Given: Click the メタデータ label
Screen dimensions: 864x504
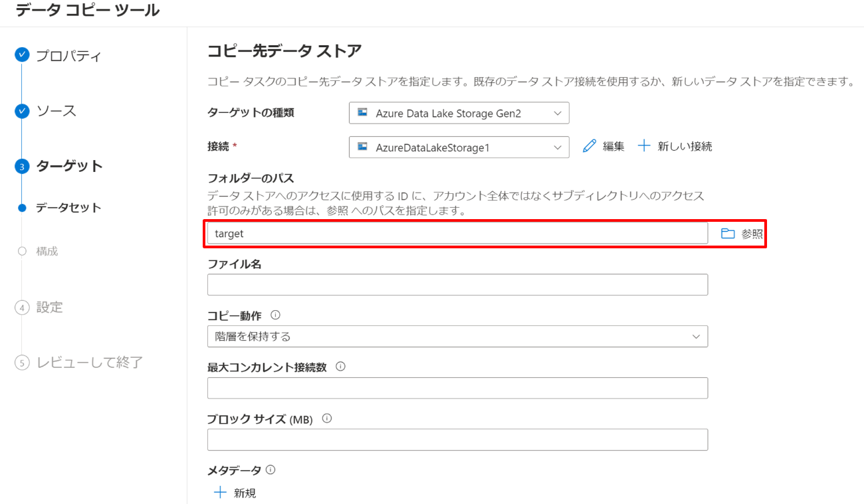Looking at the screenshot, I should click(x=235, y=470).
